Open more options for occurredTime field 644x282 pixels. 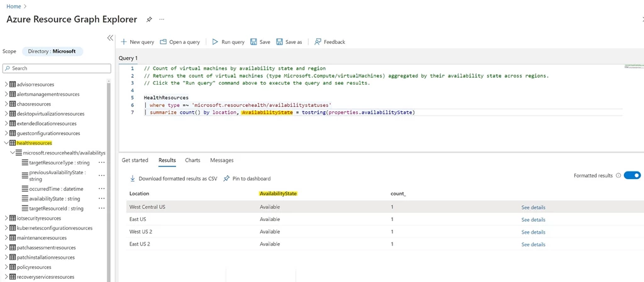pos(101,188)
